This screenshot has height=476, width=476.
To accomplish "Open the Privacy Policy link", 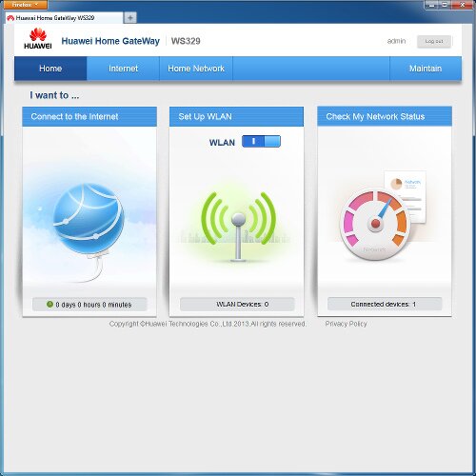I will point(346,324).
